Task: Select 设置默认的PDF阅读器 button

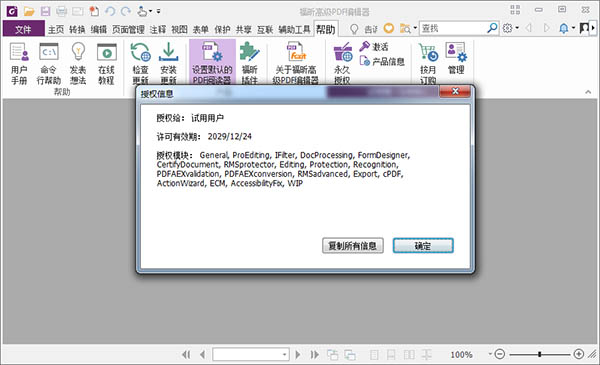Action: coord(212,62)
